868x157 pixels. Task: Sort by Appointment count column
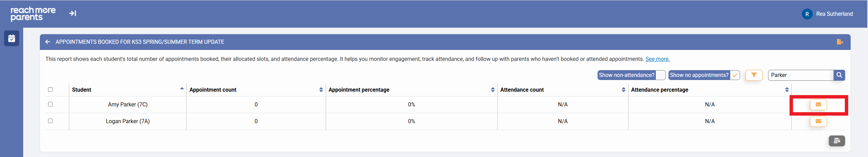pyautogui.click(x=321, y=90)
